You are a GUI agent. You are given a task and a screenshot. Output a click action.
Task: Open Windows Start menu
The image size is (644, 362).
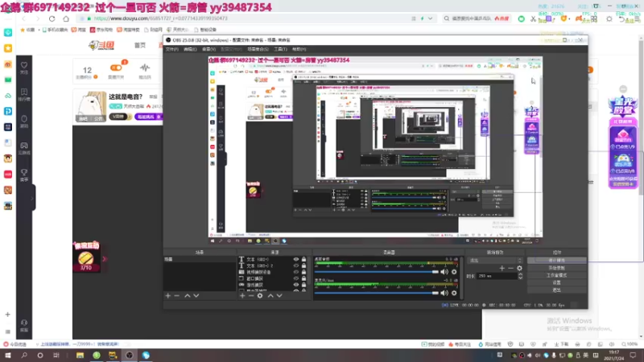[x=8, y=355]
